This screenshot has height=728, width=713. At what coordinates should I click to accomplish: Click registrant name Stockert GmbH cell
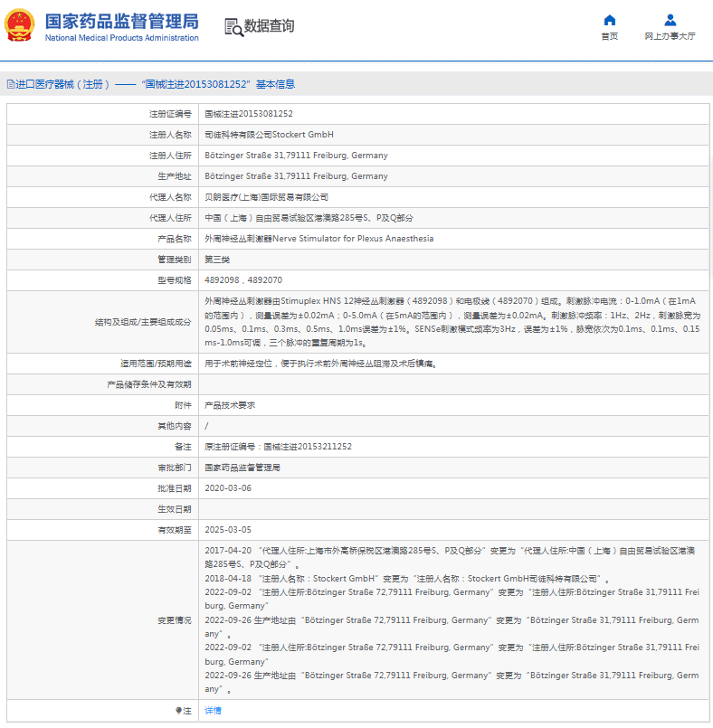pos(269,135)
